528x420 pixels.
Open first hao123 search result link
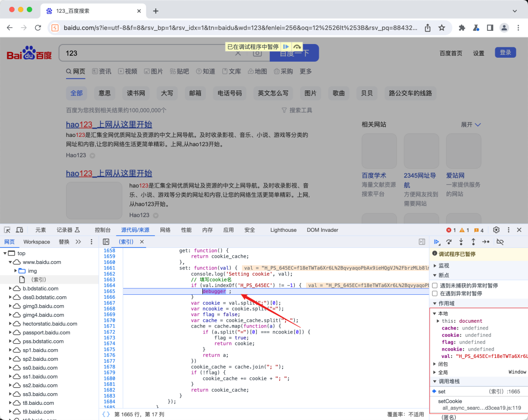click(x=109, y=124)
